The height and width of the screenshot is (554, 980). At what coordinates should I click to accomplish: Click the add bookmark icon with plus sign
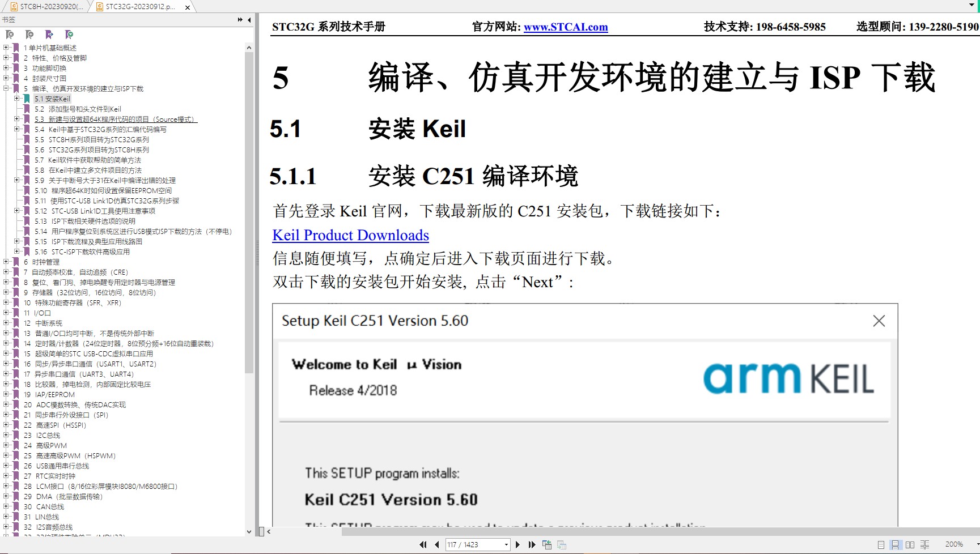point(29,35)
